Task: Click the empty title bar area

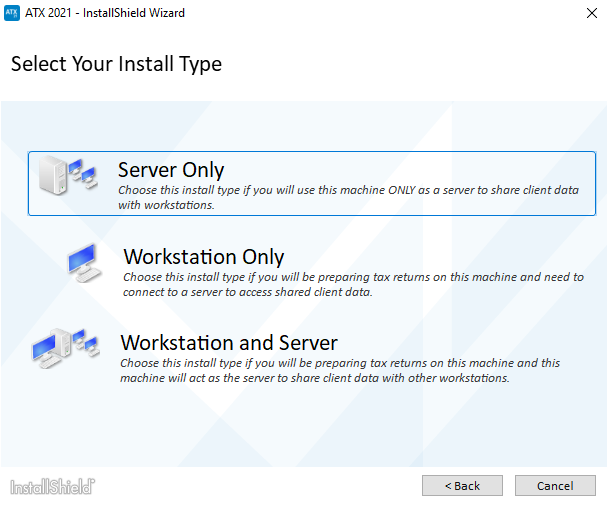Action: tap(380, 13)
